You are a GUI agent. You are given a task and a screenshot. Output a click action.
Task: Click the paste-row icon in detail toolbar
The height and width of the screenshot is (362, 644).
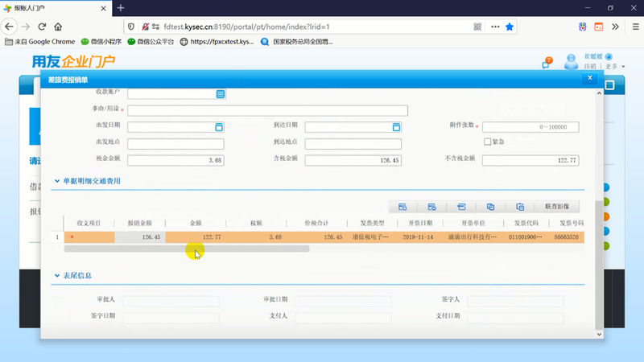click(520, 207)
